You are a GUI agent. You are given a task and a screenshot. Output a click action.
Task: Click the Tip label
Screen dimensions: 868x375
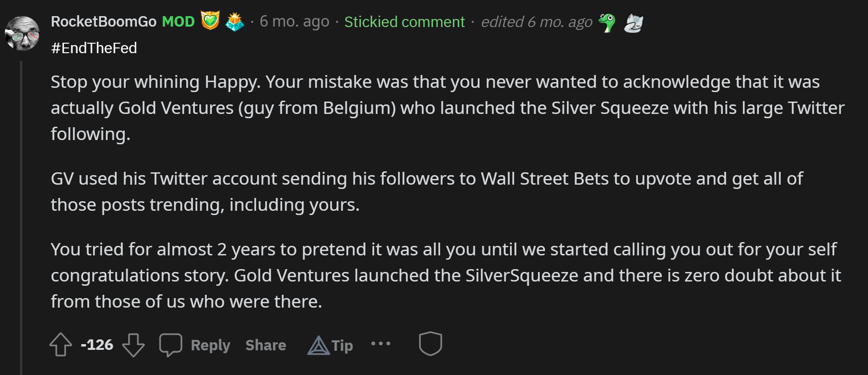coord(342,346)
